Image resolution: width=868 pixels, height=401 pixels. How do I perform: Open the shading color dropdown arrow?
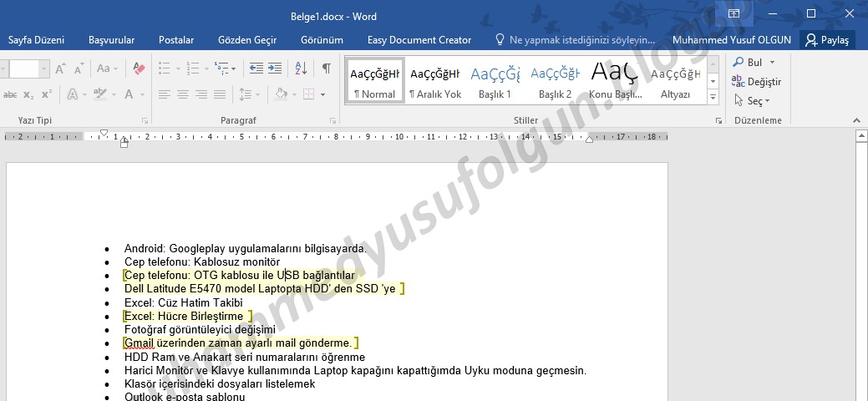coord(294,94)
